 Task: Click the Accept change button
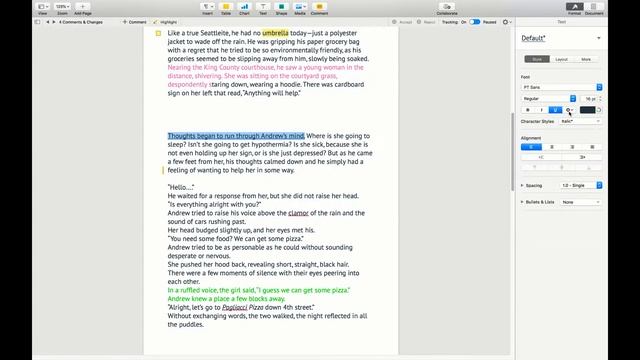click(402, 22)
